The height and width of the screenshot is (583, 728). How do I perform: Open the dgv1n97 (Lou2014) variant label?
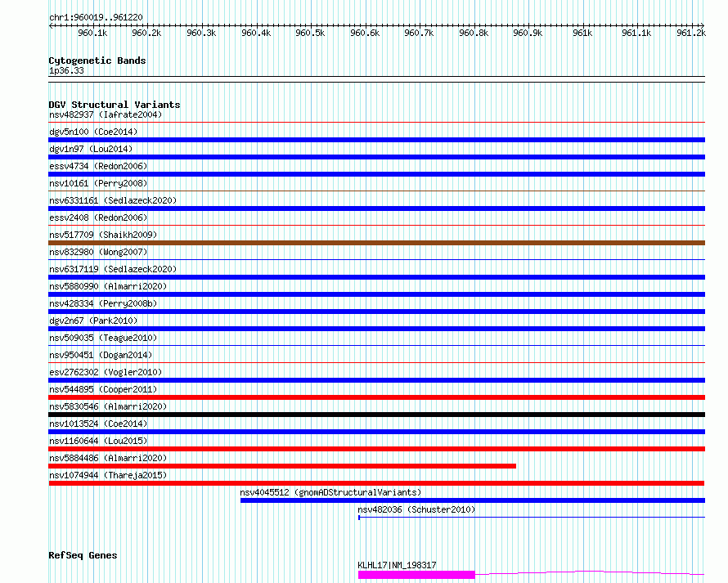(x=91, y=149)
